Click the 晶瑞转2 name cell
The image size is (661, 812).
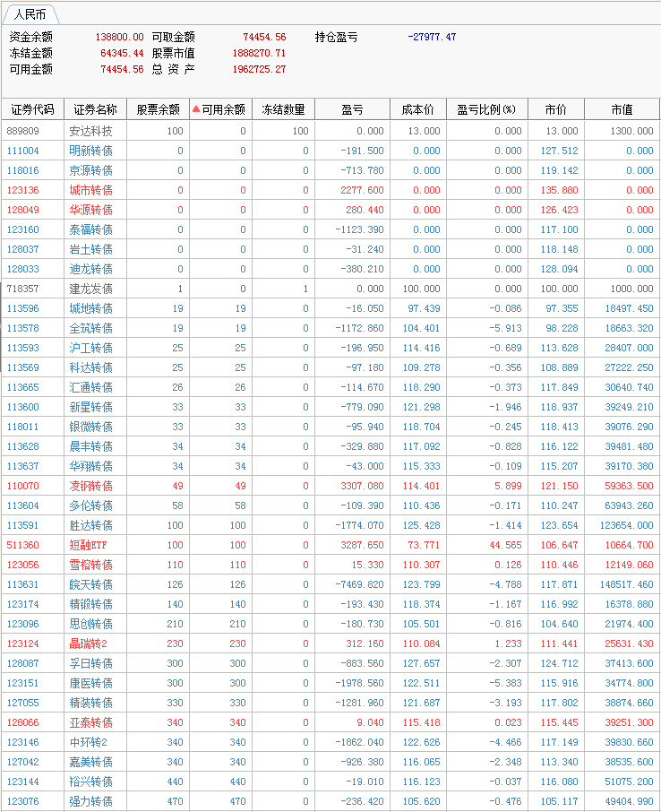88,644
